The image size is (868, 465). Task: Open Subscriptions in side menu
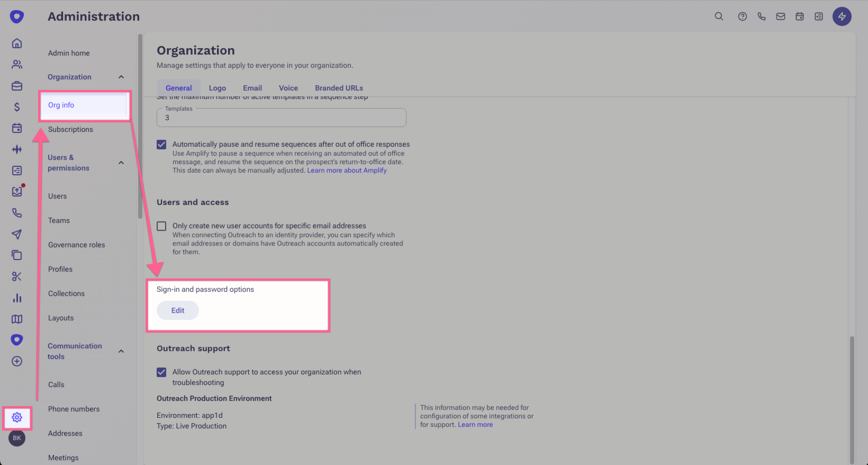click(70, 129)
